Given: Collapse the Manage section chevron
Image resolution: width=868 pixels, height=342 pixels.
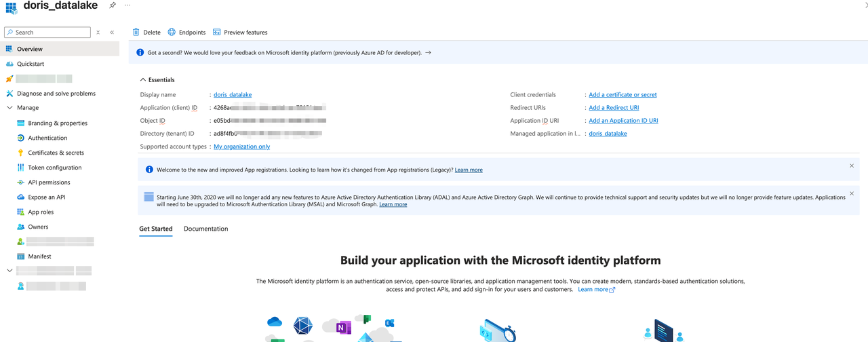Looking at the screenshot, I should click(9, 108).
